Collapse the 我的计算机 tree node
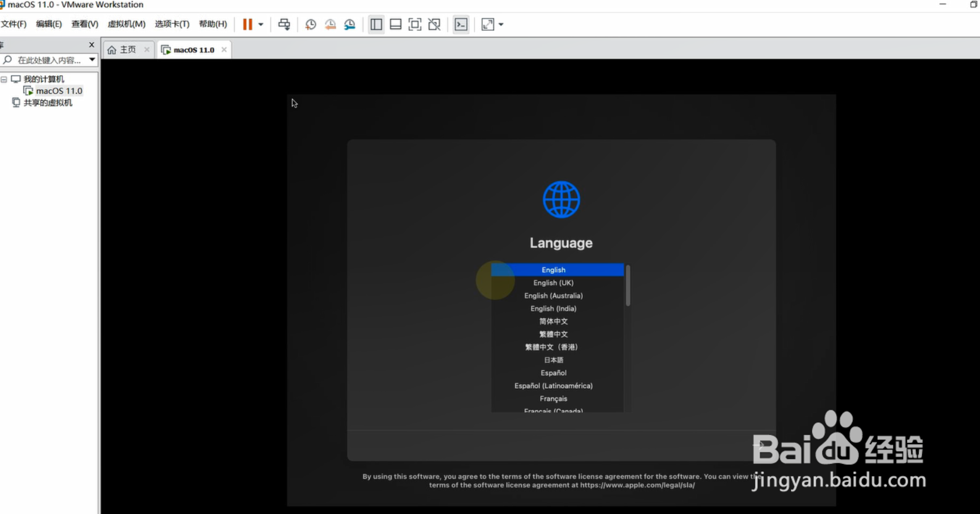The width and height of the screenshot is (980, 514). [4, 80]
